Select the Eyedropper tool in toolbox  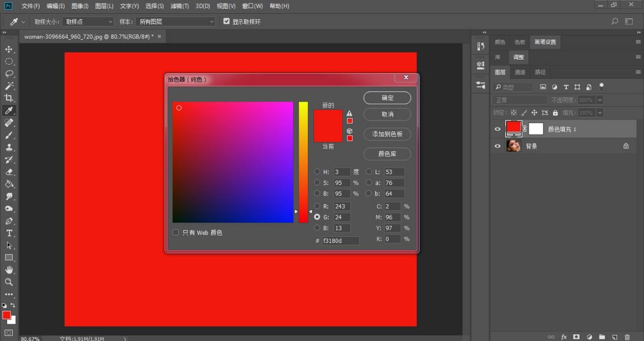coord(9,110)
